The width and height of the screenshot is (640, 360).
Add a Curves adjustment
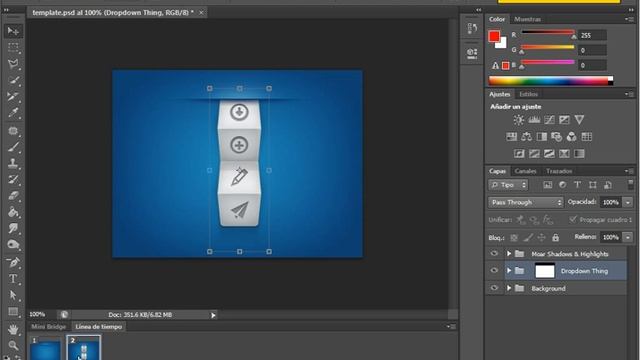tap(549, 120)
